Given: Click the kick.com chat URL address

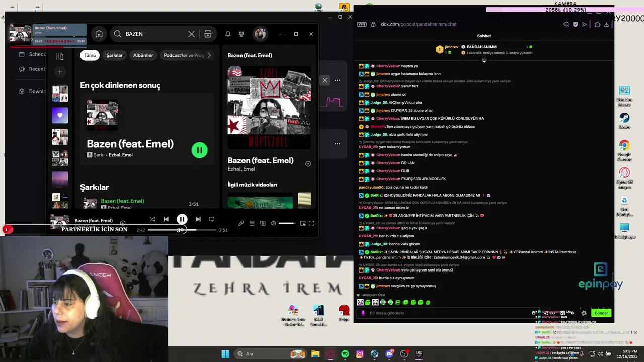Looking at the screenshot, I should 419,24.
